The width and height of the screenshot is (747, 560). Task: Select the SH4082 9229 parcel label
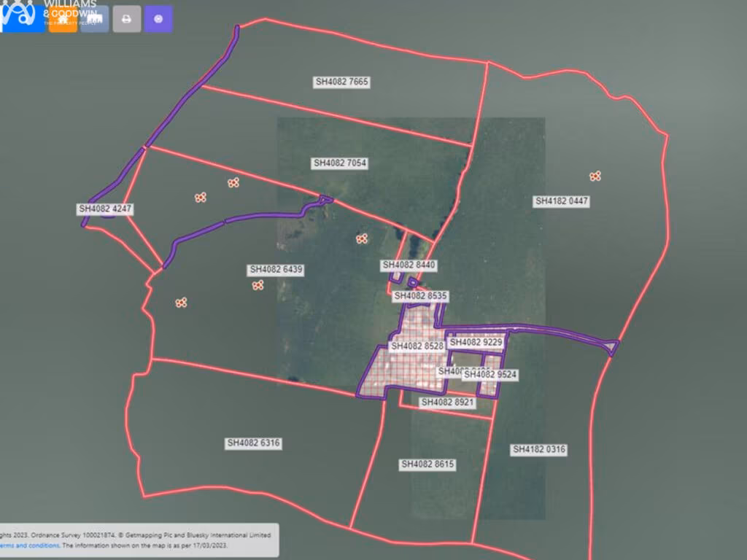[x=476, y=342]
